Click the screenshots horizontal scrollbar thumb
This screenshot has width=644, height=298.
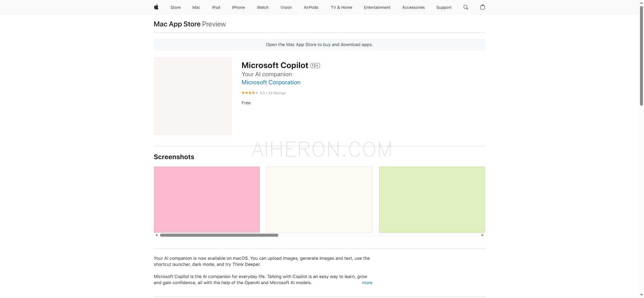pyautogui.click(x=219, y=235)
